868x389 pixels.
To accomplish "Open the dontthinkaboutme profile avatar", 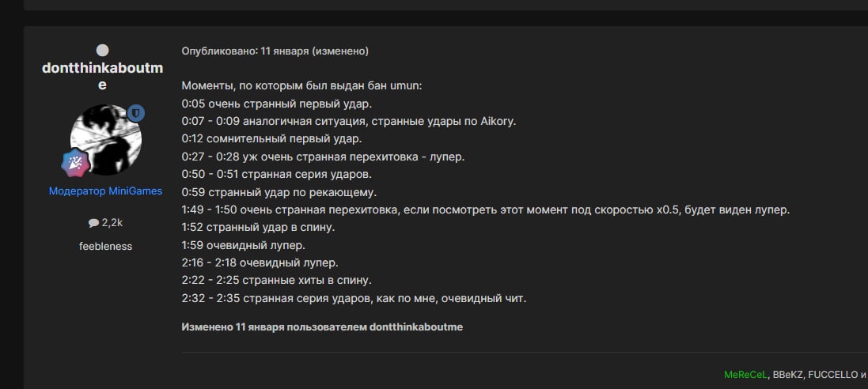I will (105, 140).
